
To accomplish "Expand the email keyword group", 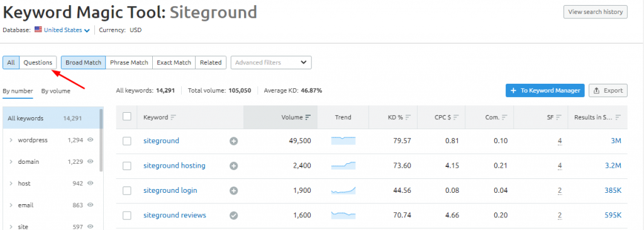I will coord(11,205).
